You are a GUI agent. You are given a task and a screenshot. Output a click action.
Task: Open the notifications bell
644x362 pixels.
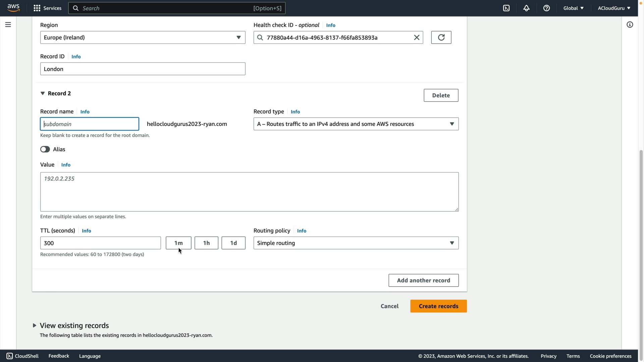click(526, 8)
